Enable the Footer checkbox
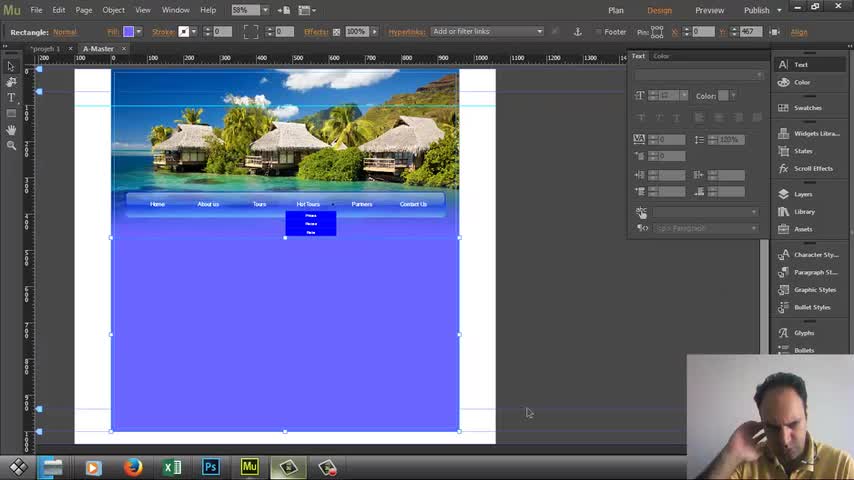Screen dimensions: 854x480 pyautogui.click(x=598, y=32)
